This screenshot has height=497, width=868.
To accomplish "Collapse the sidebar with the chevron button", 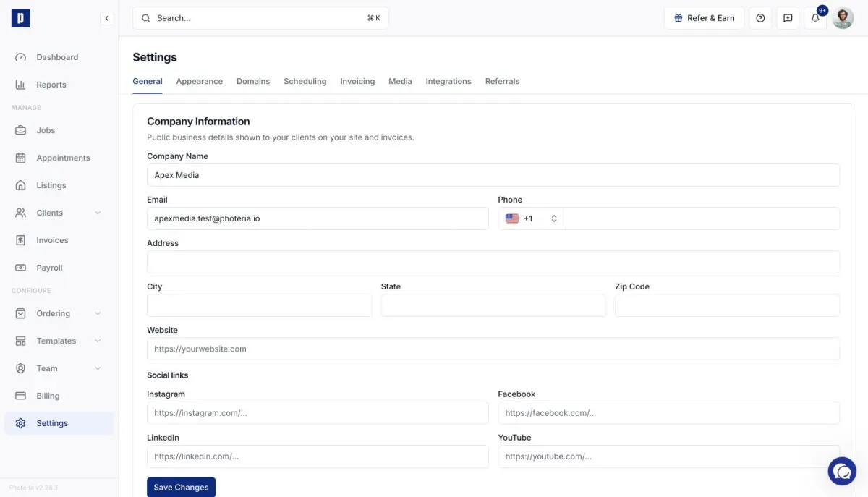I will (107, 18).
